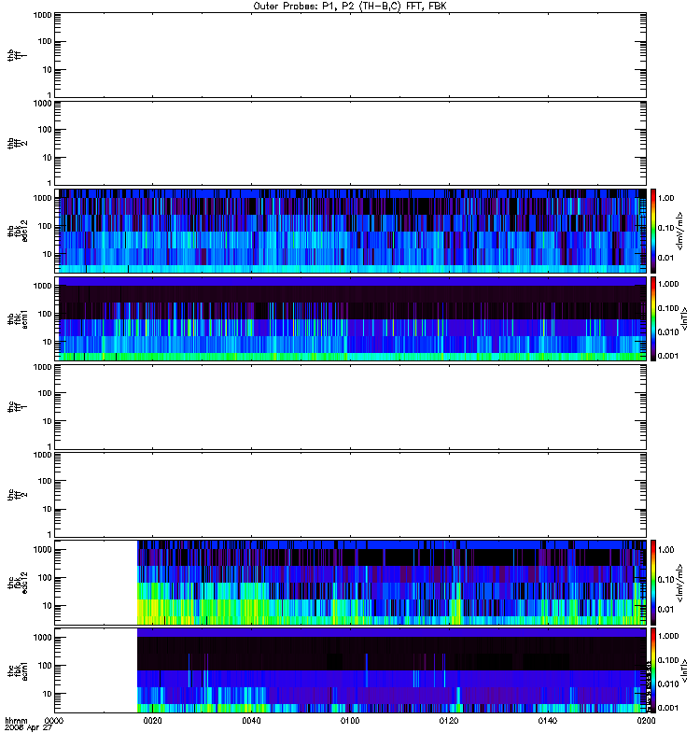Click the "0.10" tick on thc edc12 colorbar

665,579
